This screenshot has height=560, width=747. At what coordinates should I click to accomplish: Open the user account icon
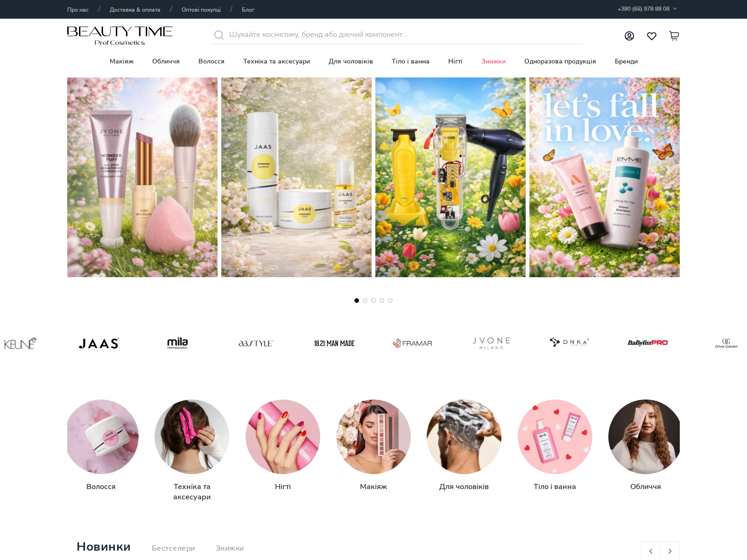pos(629,36)
